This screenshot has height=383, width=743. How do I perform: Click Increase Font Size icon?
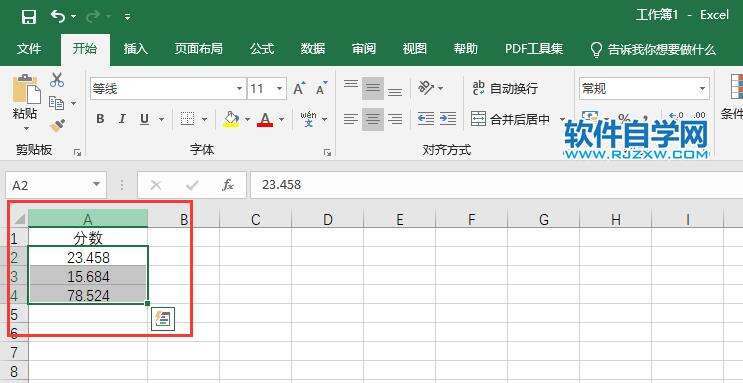pyautogui.click(x=299, y=89)
